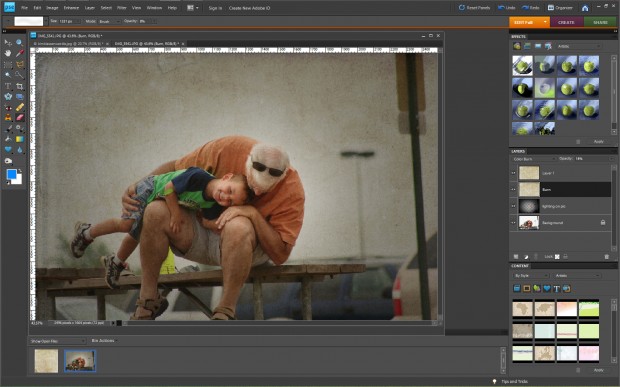Open the Window menu
The width and height of the screenshot is (620, 387).
point(154,8)
